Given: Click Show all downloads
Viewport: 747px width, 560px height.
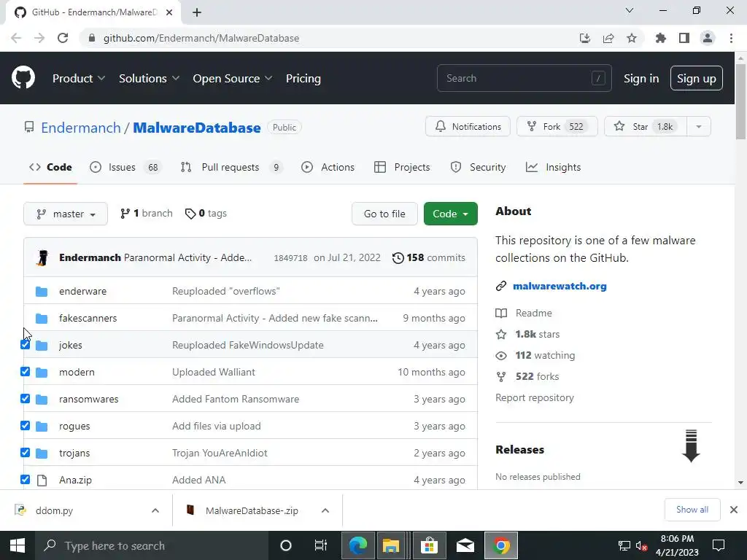Looking at the screenshot, I should tap(692, 510).
